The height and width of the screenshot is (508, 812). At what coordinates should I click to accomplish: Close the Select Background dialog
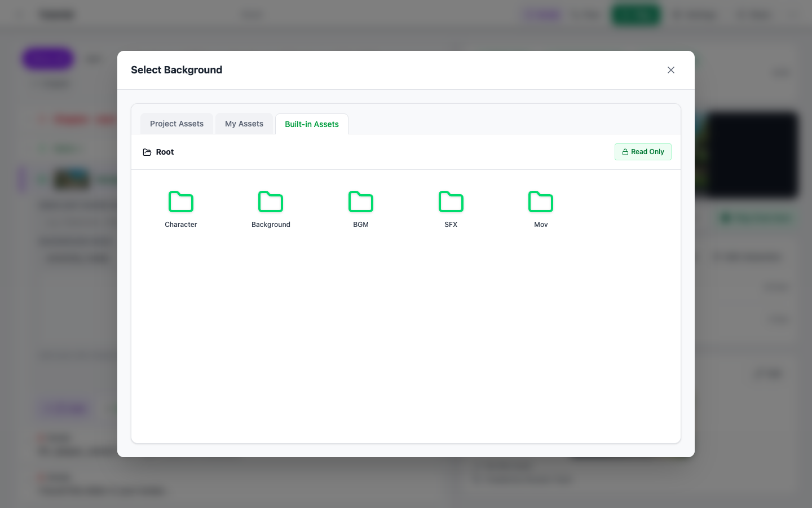(671, 70)
